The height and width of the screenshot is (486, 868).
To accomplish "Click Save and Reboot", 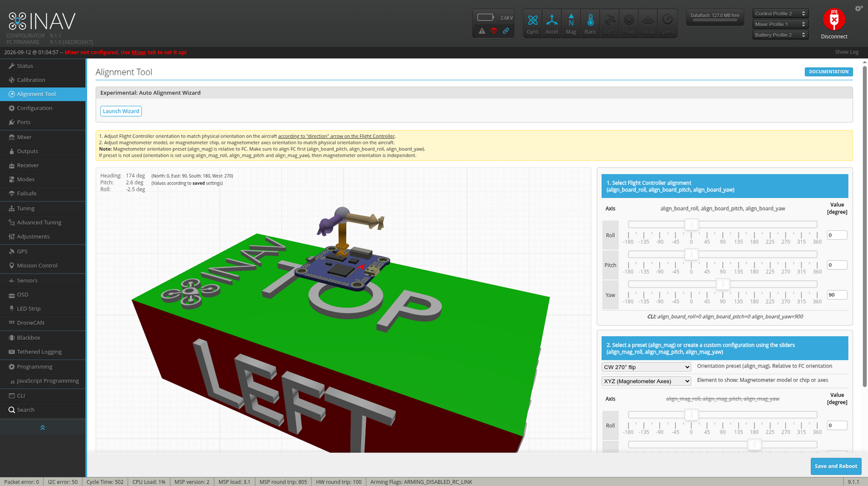I will (836, 466).
